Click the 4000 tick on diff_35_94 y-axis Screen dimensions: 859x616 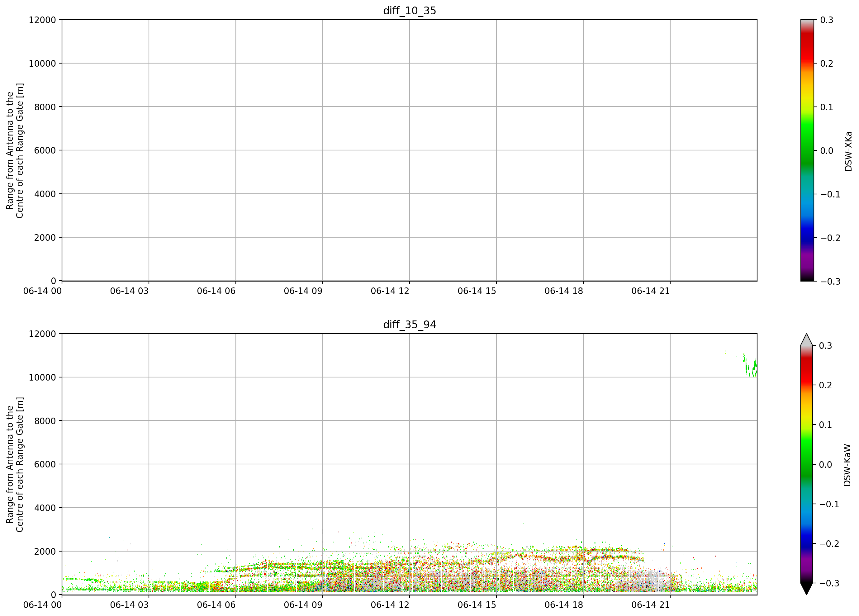click(45, 508)
